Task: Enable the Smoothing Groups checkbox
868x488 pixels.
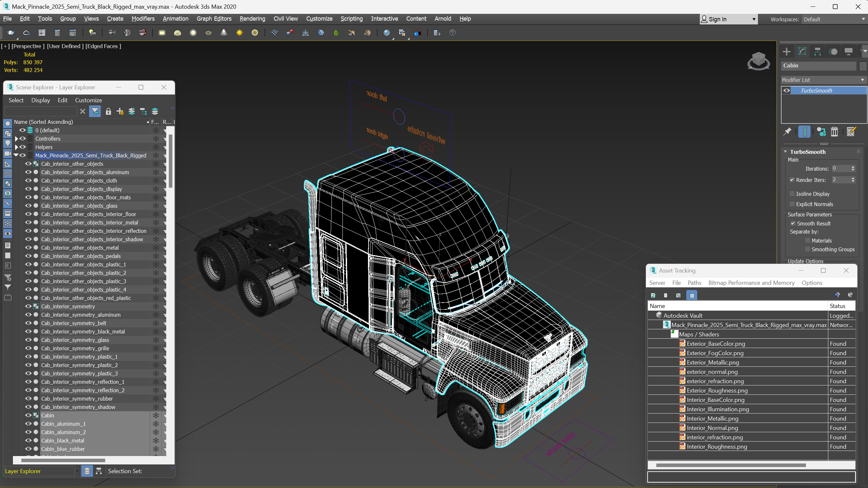Action: (x=808, y=249)
